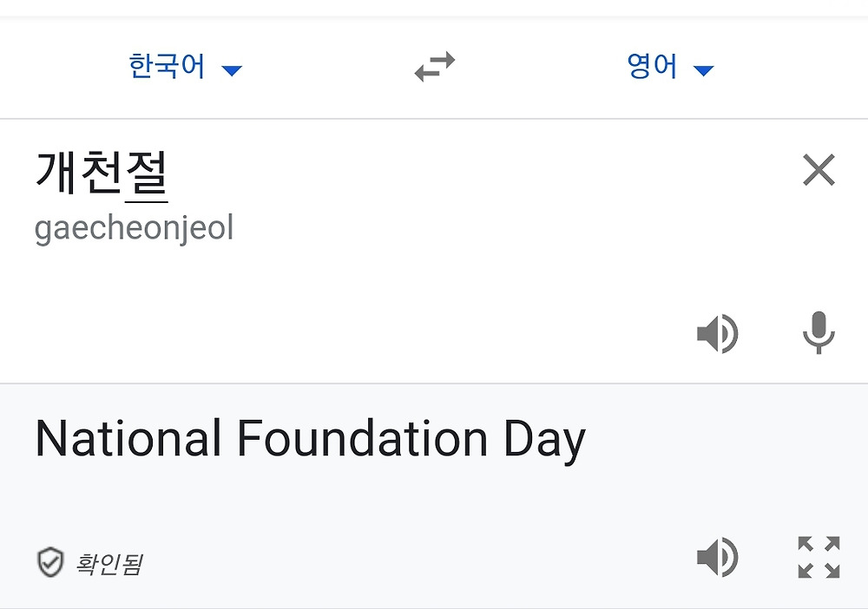
Task: Swap the source and target languages
Action: coord(435,67)
